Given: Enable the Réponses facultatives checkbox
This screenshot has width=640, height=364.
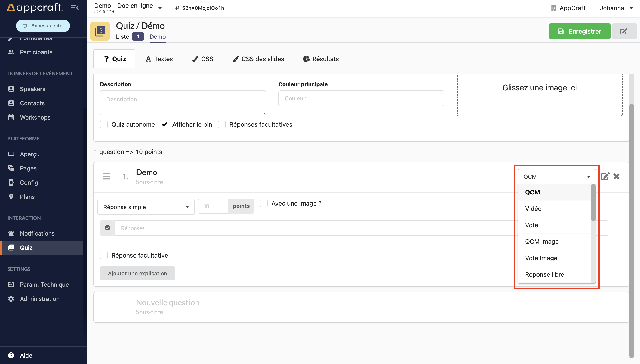Looking at the screenshot, I should point(222,124).
